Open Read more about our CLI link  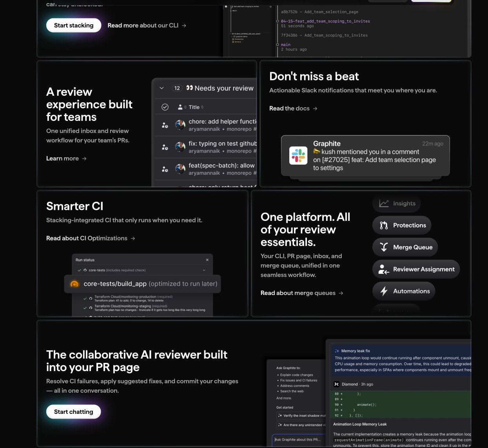tap(147, 25)
